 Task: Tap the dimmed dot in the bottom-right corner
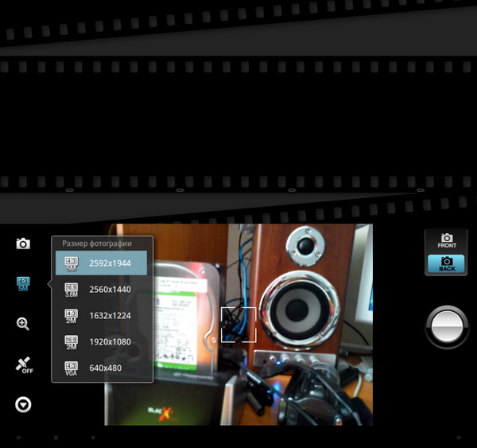click(x=460, y=438)
